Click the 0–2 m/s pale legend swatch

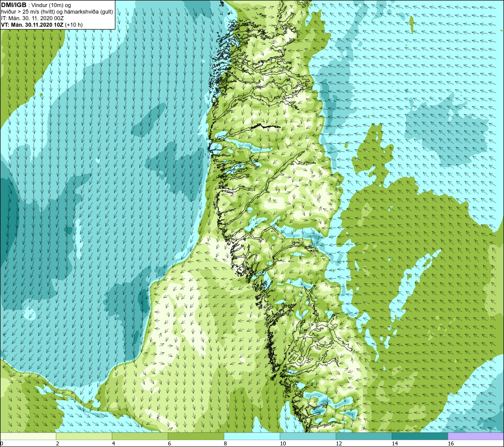tap(28, 436)
